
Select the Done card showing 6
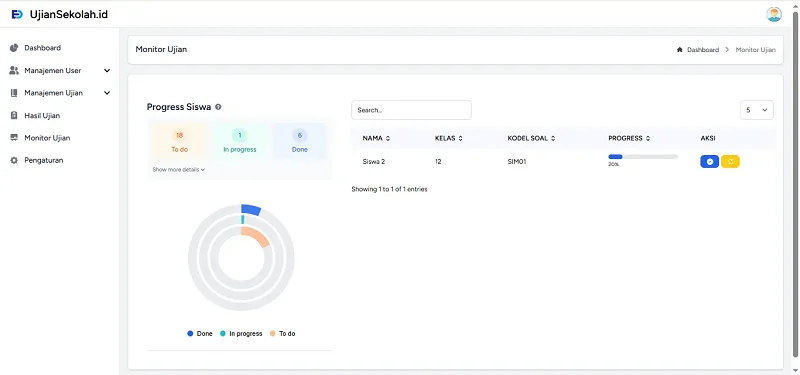point(299,142)
